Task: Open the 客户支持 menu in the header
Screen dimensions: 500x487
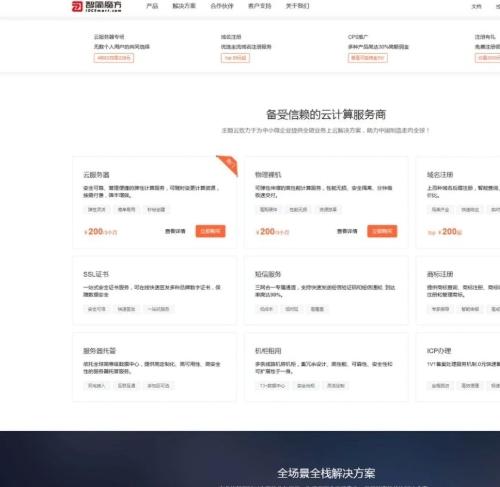Action: click(260, 6)
